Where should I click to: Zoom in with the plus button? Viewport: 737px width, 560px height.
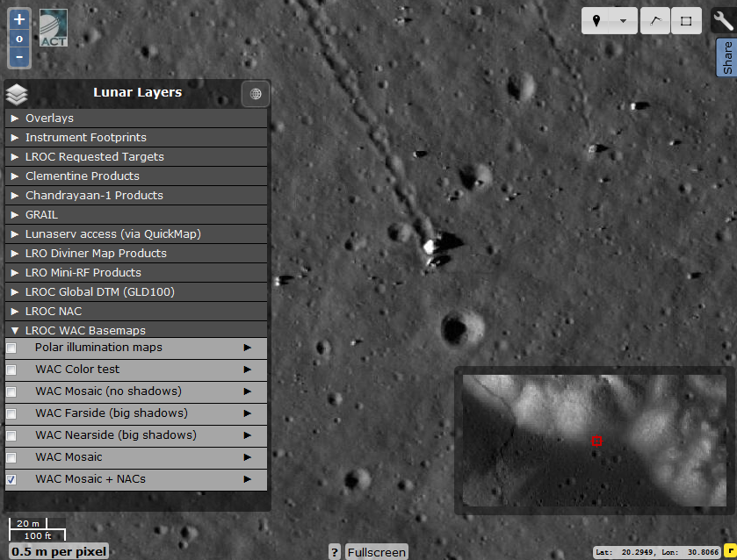(19, 19)
